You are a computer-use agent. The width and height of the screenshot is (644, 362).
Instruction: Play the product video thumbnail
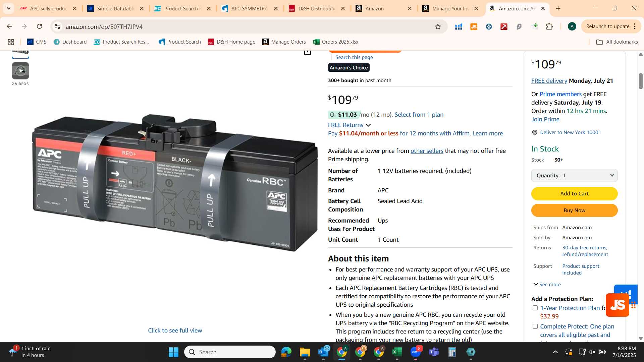[20, 71]
